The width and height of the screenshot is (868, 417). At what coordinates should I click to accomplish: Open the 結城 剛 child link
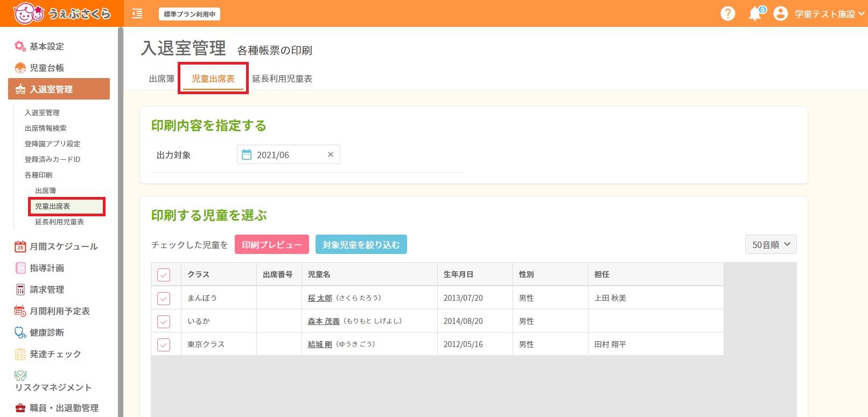pos(320,344)
